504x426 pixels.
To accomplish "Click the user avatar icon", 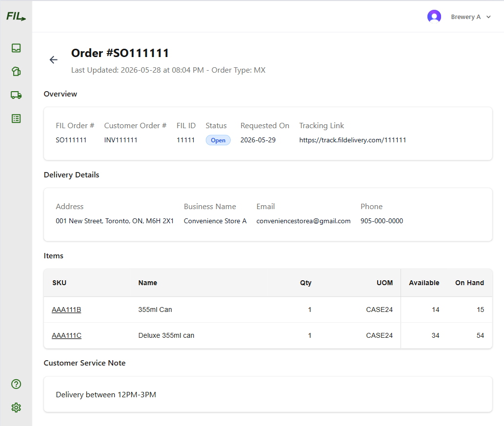I will pos(434,17).
